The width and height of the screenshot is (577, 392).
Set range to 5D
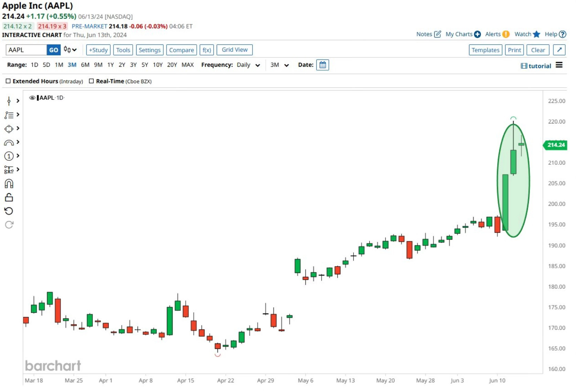coord(46,65)
